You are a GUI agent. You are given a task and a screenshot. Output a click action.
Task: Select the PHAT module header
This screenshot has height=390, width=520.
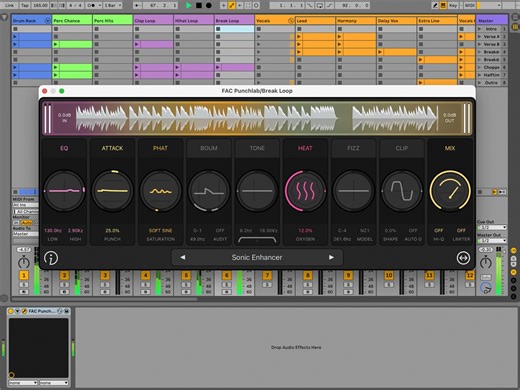(160, 148)
